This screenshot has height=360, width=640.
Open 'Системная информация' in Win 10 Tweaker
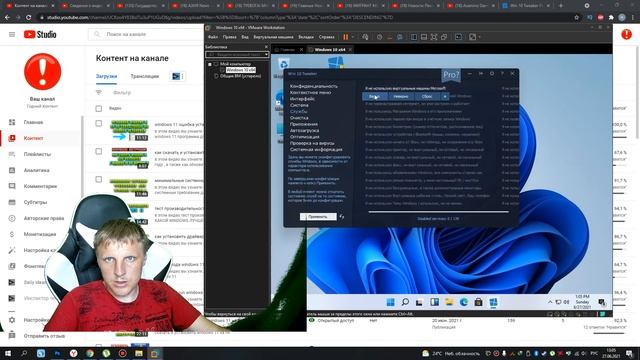[x=316, y=150]
